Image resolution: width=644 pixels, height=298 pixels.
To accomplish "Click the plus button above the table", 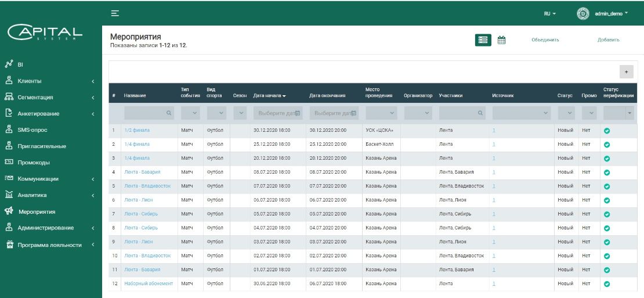I will 626,71.
